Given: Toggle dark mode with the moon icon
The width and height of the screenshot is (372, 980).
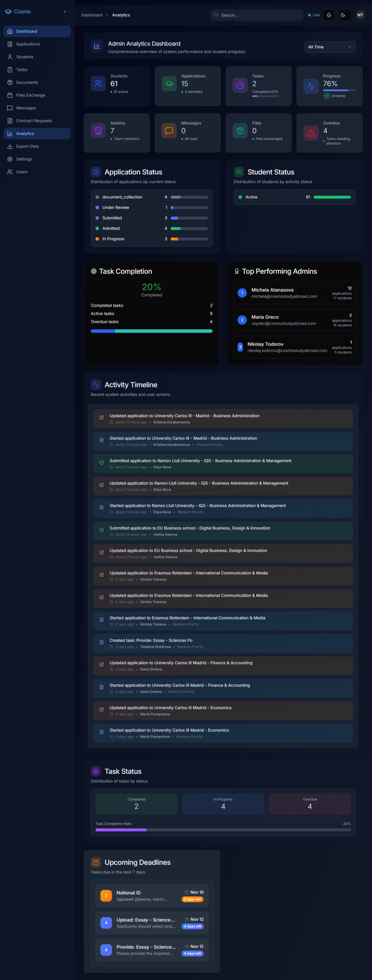Looking at the screenshot, I should coord(343,15).
